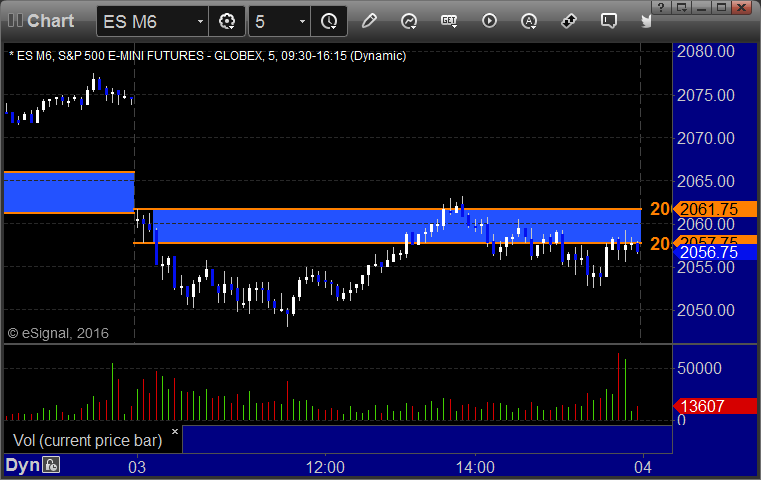Toggle the lock icon next to Dyn
This screenshot has width=761, height=480.
(x=51, y=465)
